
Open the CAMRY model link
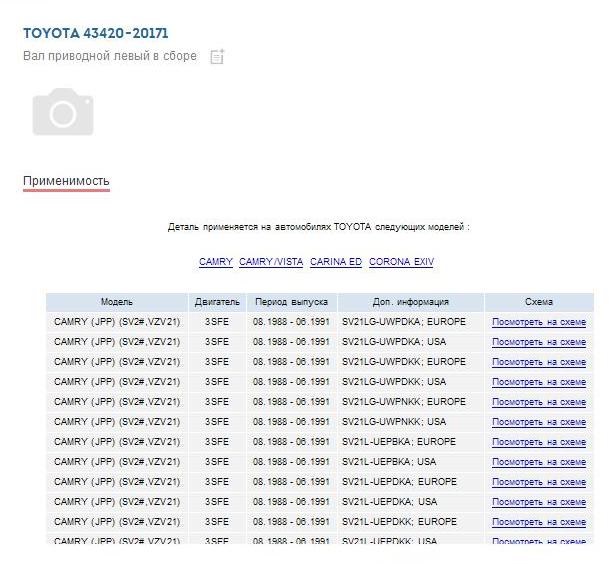coord(216,262)
